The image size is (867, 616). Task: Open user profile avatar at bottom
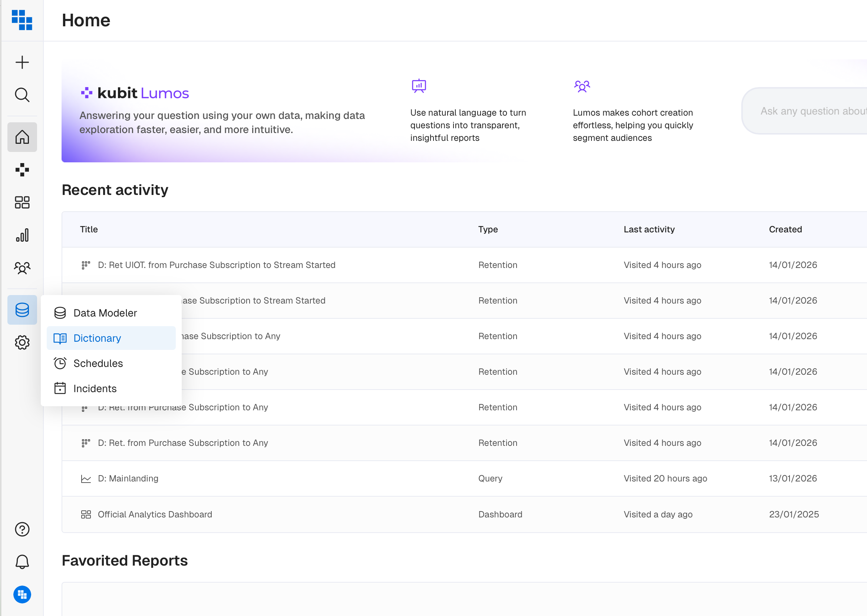[x=22, y=595]
